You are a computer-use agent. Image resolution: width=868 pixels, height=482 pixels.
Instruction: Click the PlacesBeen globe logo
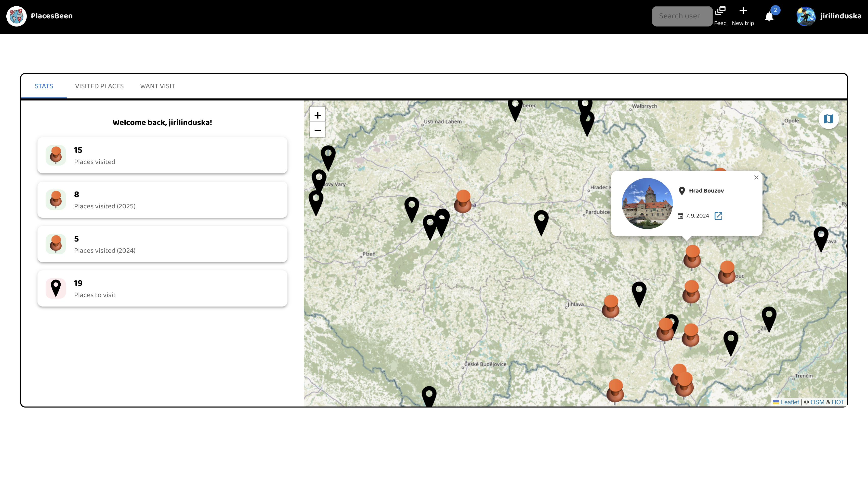17,16
